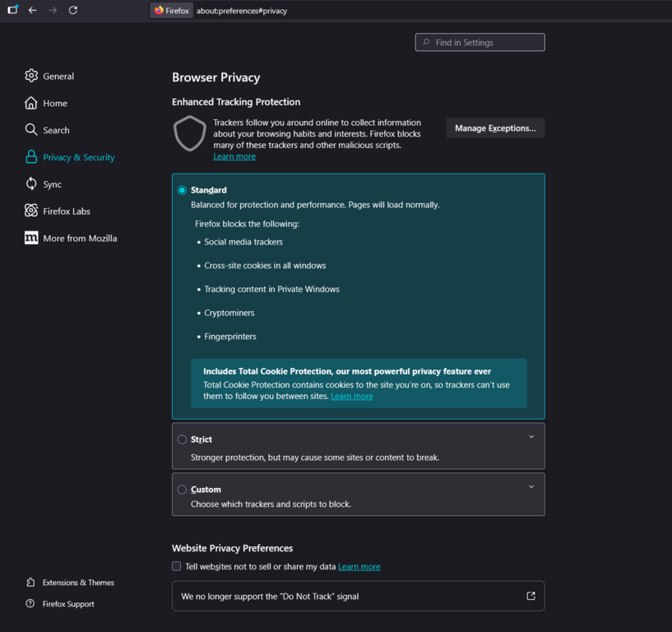Click the 'Cryptominers' list item text

coord(229,313)
